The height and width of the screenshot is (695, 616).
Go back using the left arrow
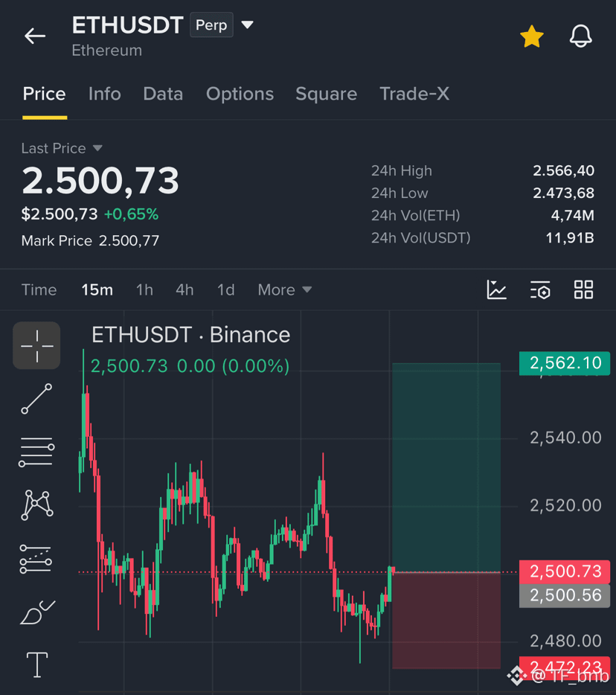point(35,36)
